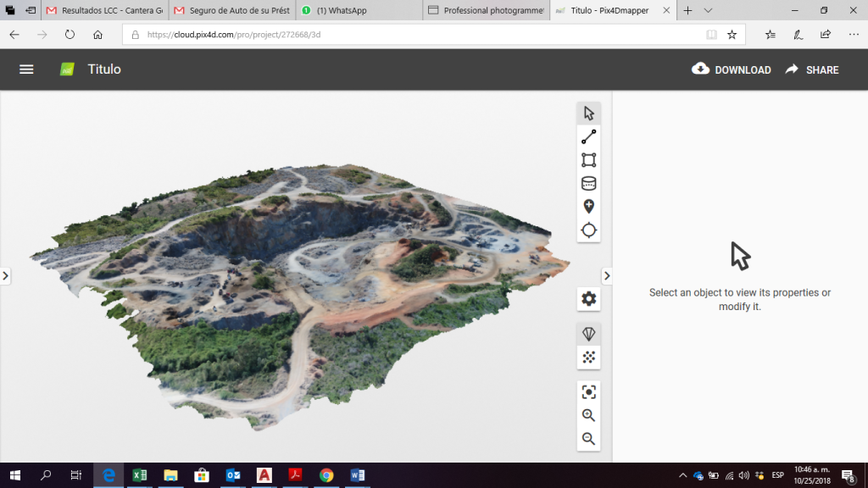The height and width of the screenshot is (488, 868).
Task: Zoom out of the 3D model
Action: click(x=589, y=439)
